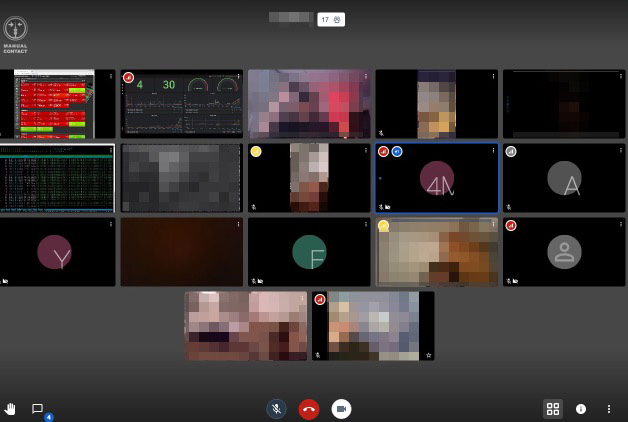Toggle the microphone mute button
Image resolution: width=628 pixels, height=422 pixels.
277,409
